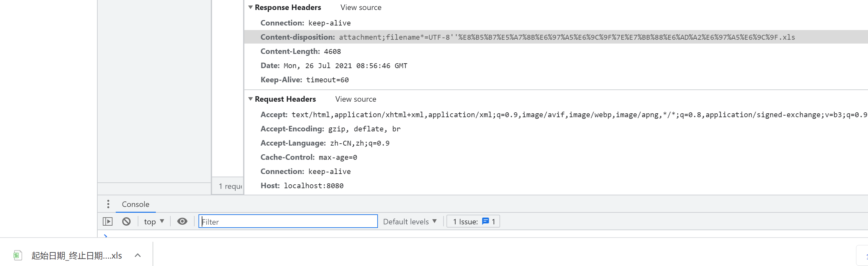Click the xls file icon in downloads bar

coord(17,255)
